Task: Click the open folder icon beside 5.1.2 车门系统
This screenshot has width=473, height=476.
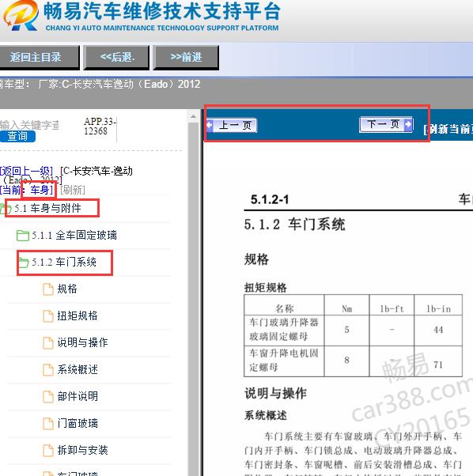Action: [24, 263]
